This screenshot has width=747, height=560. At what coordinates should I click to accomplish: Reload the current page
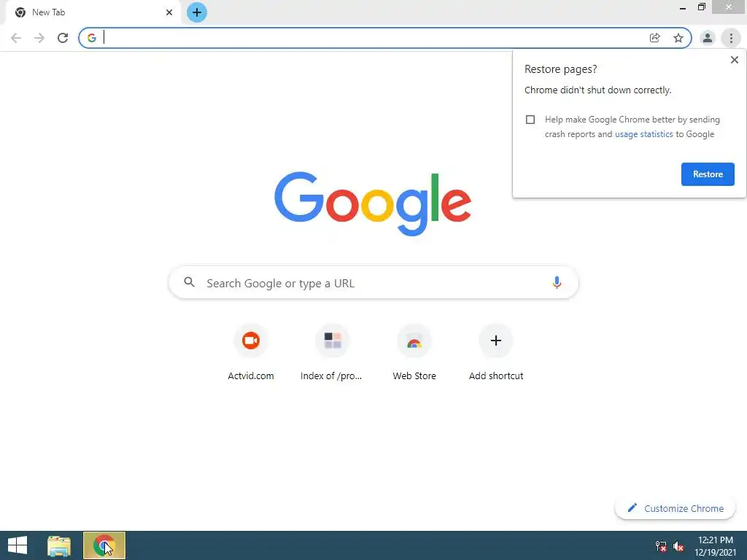[x=63, y=38]
